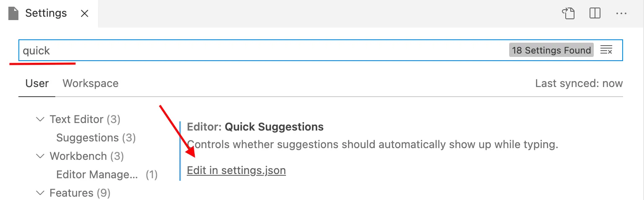Focus the settings search field containing quick
The image size is (644, 200).
[x=251, y=51]
